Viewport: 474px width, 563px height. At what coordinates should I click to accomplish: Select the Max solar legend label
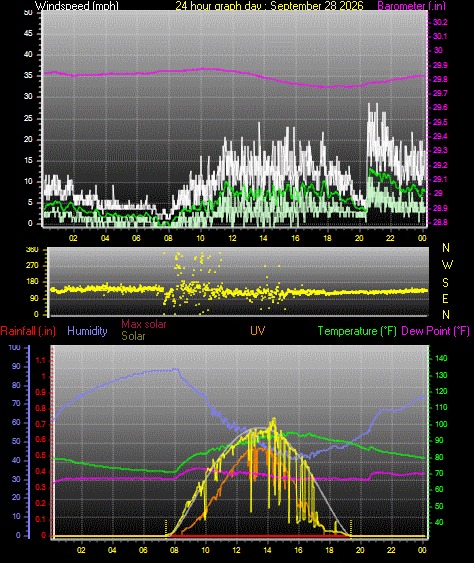(144, 324)
